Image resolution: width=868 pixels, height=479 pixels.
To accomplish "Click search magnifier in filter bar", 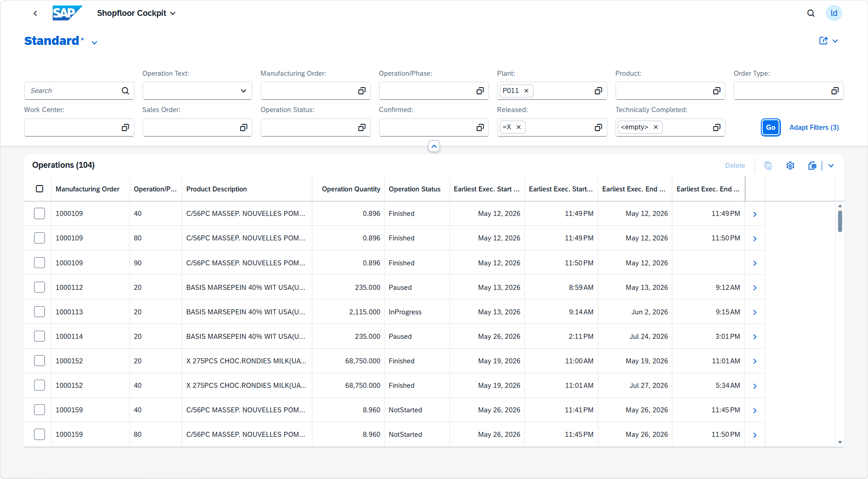I will click(x=125, y=91).
